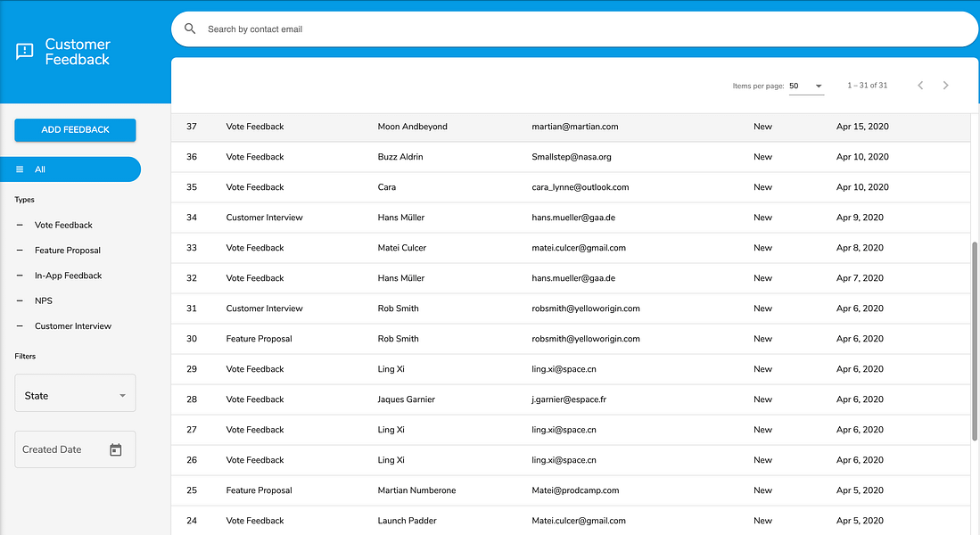Focus the Search by contact email field
This screenshot has height=535, width=980.
pos(574,29)
